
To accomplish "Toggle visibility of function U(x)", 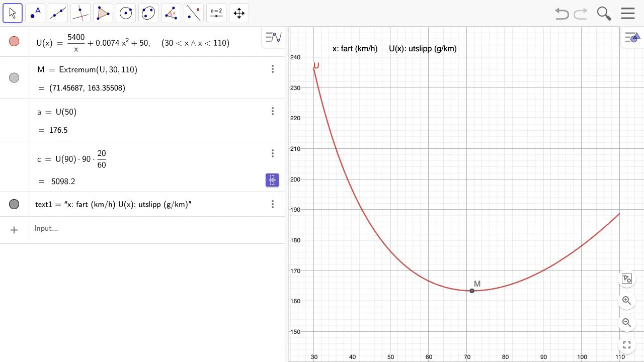I will (14, 41).
